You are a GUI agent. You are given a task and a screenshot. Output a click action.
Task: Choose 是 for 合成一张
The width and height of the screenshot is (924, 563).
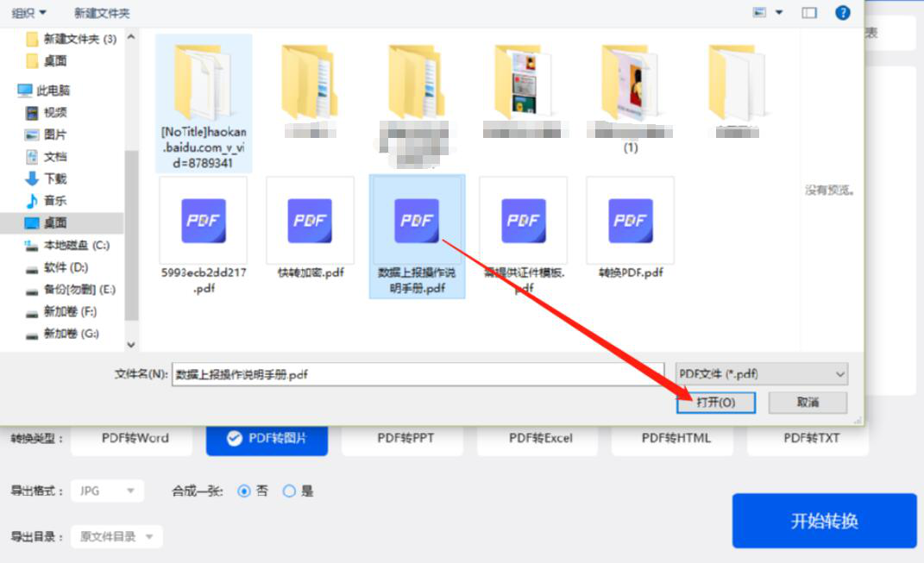[x=289, y=491]
